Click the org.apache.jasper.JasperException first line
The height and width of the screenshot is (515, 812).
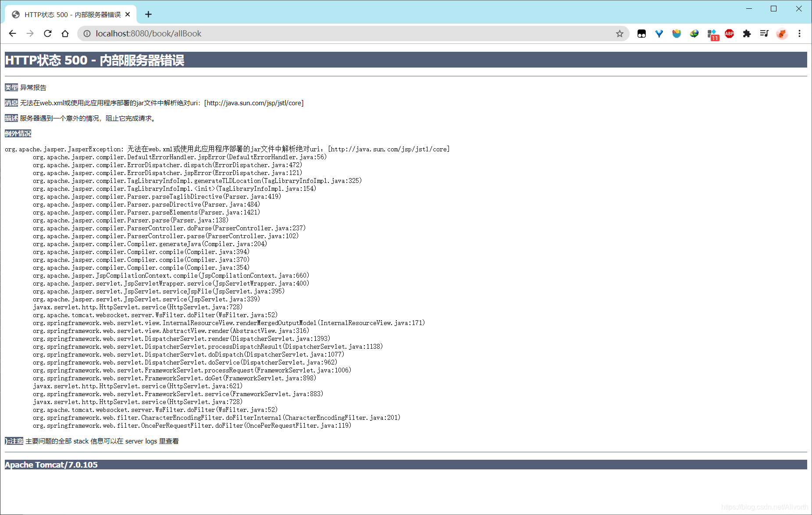pyautogui.click(x=227, y=149)
